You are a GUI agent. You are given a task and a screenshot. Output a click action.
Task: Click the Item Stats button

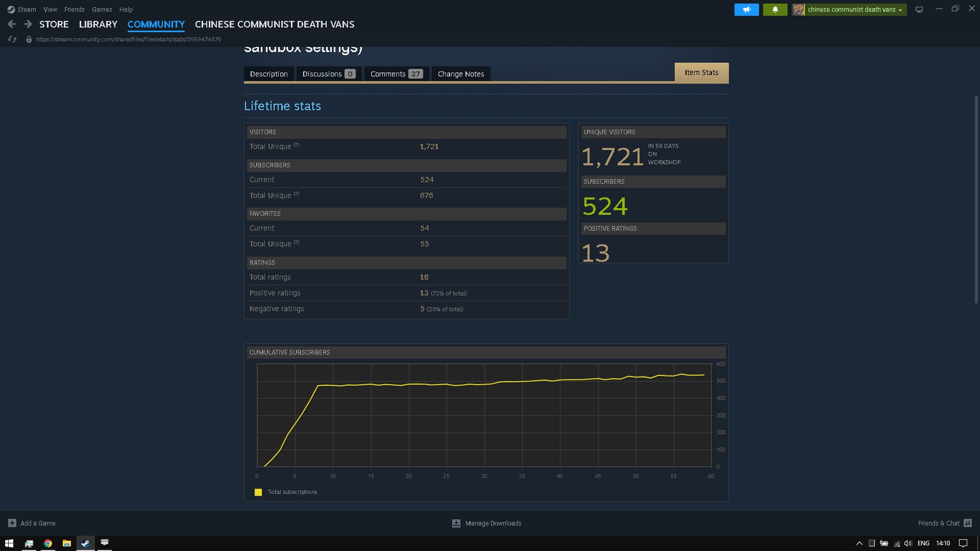(701, 72)
